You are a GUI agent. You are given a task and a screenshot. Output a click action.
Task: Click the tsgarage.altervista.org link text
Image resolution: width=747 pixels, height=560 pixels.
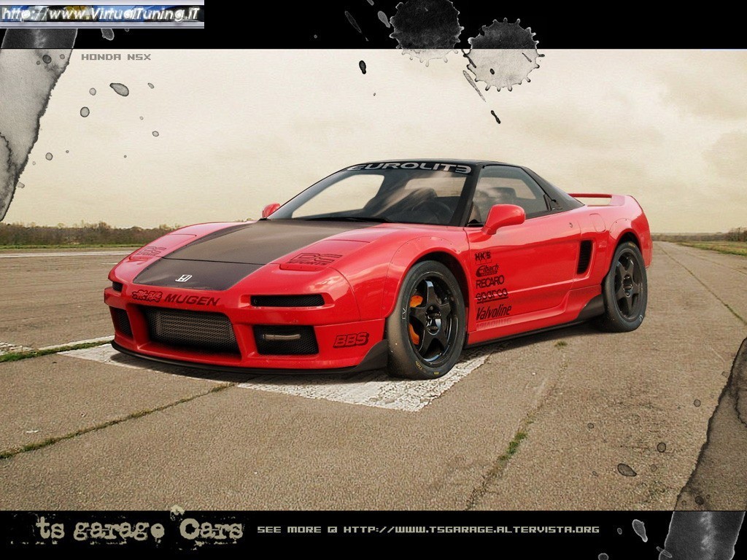coord(471,529)
